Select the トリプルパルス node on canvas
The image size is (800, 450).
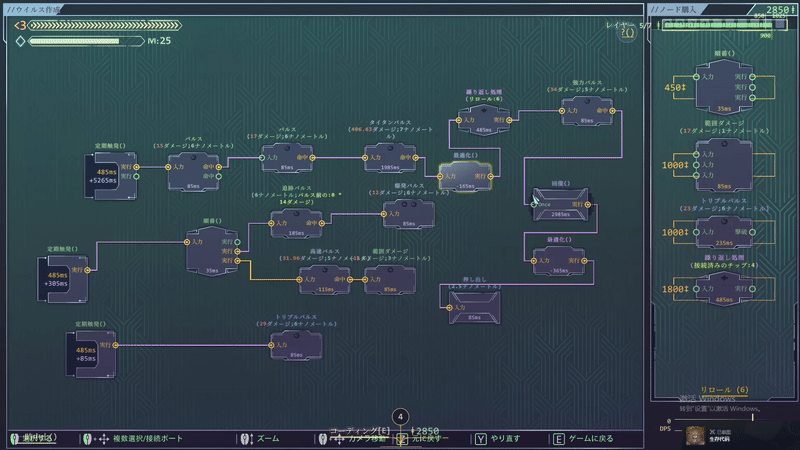click(x=297, y=346)
